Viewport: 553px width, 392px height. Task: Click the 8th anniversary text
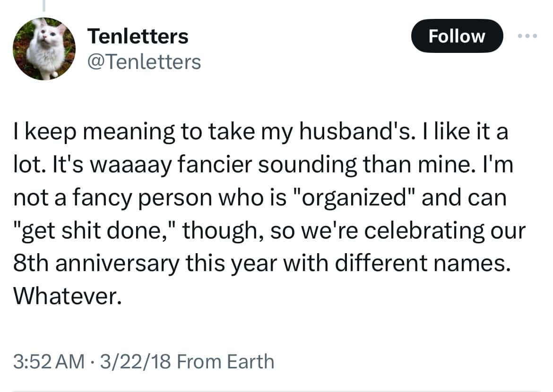click(96, 264)
